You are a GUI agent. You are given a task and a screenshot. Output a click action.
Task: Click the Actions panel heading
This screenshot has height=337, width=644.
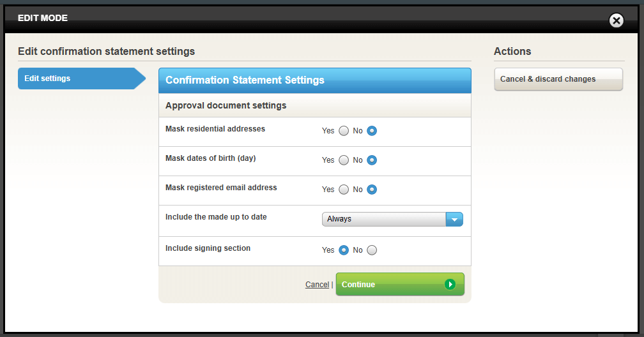coord(512,51)
